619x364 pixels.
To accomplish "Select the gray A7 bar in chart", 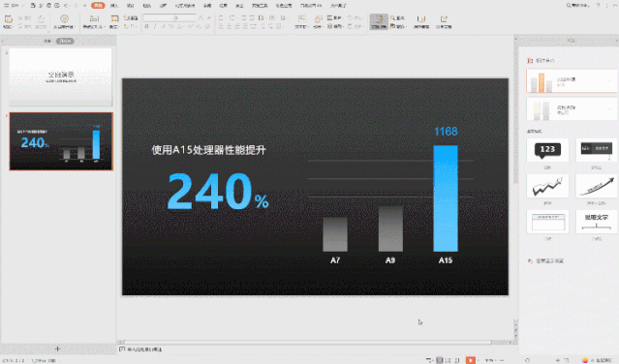I will [335, 234].
